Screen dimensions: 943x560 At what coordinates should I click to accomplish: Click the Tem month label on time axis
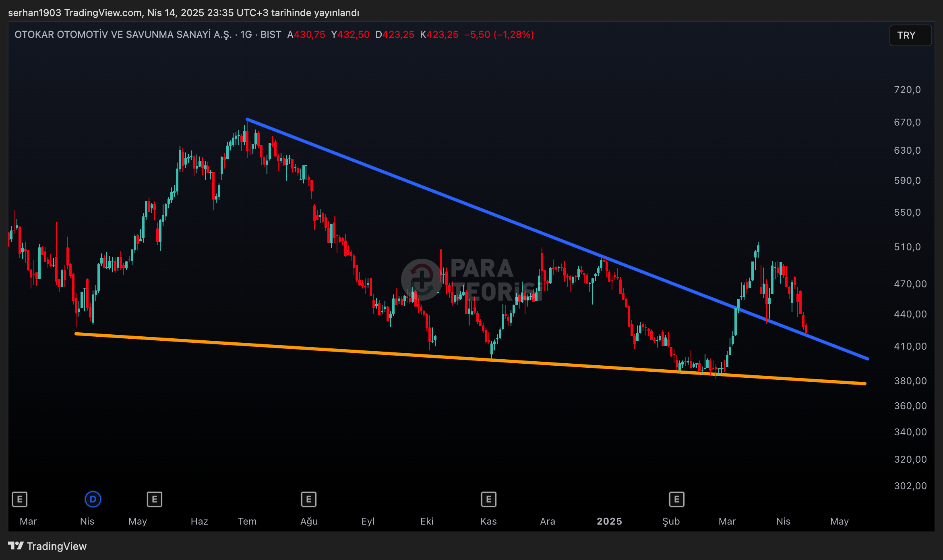click(247, 521)
